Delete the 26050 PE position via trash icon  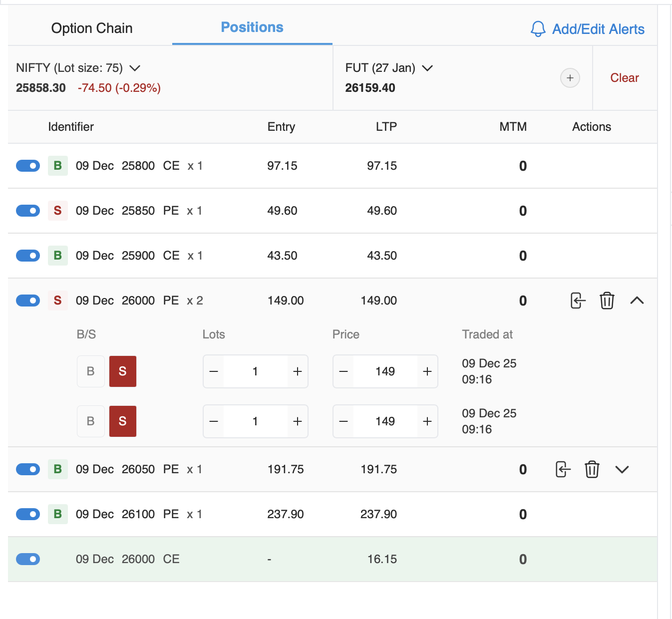click(592, 469)
